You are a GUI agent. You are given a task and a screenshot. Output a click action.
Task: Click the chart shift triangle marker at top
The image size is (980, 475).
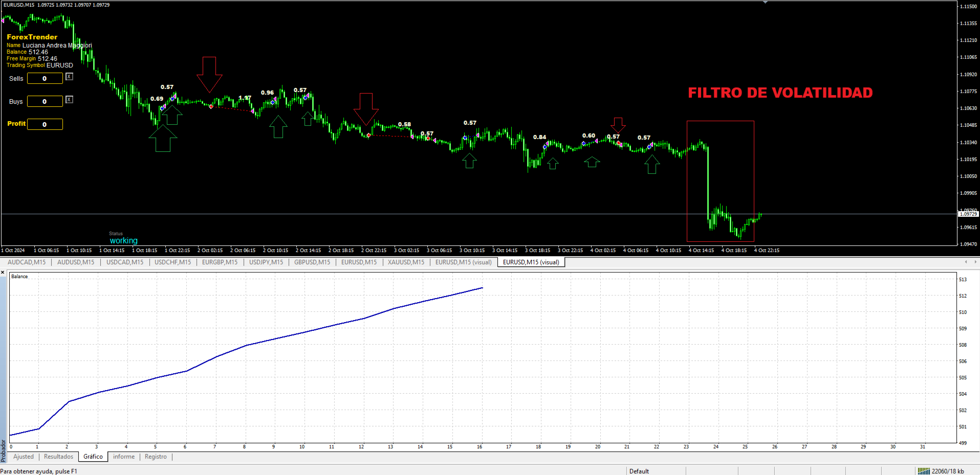[x=766, y=3]
